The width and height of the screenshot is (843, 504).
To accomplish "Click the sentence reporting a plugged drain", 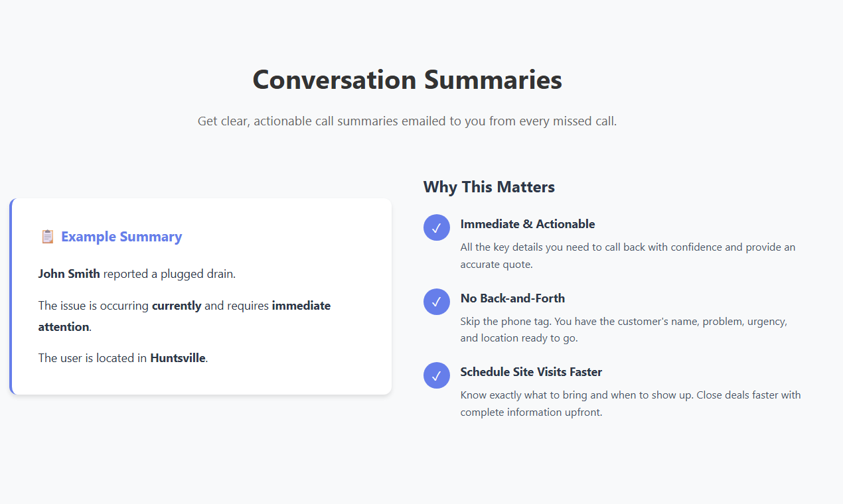I will click(x=137, y=273).
